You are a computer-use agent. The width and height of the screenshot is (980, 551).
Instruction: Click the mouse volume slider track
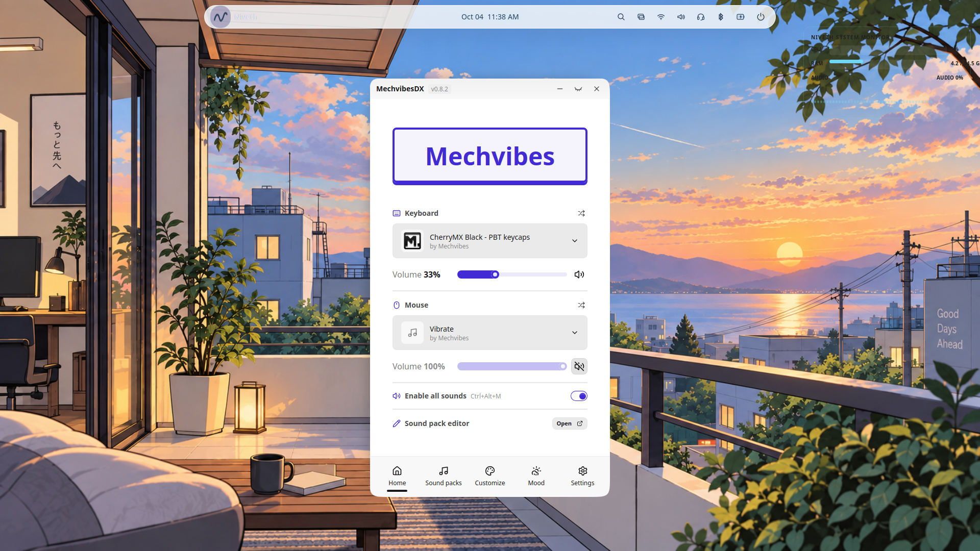(512, 366)
